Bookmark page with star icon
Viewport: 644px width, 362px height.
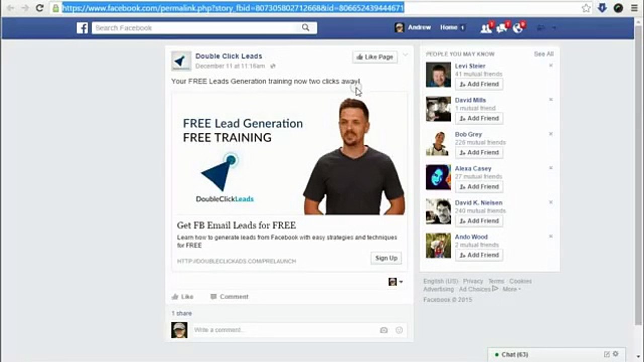[x=586, y=8]
